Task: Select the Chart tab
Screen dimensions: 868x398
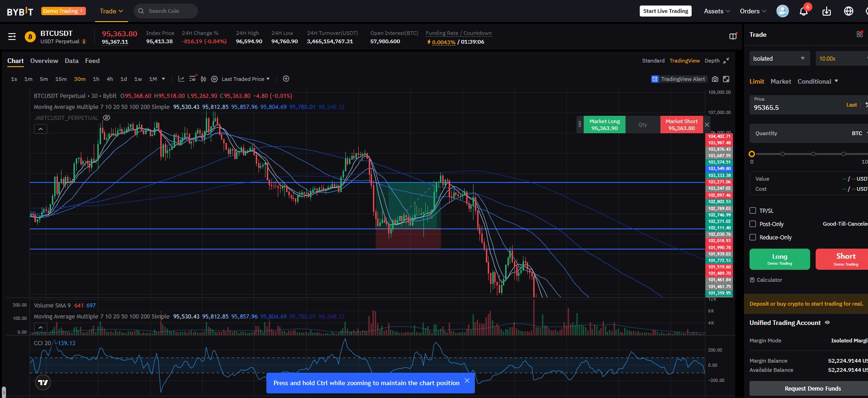Action: pyautogui.click(x=15, y=61)
